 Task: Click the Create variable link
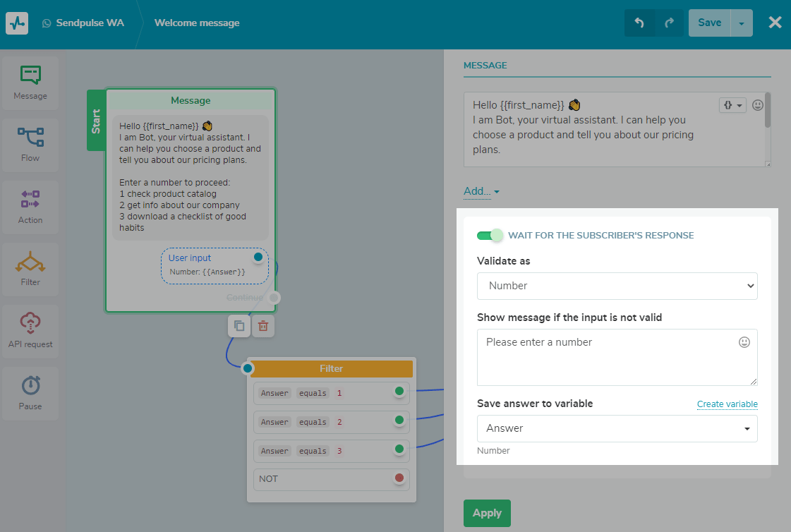(727, 404)
